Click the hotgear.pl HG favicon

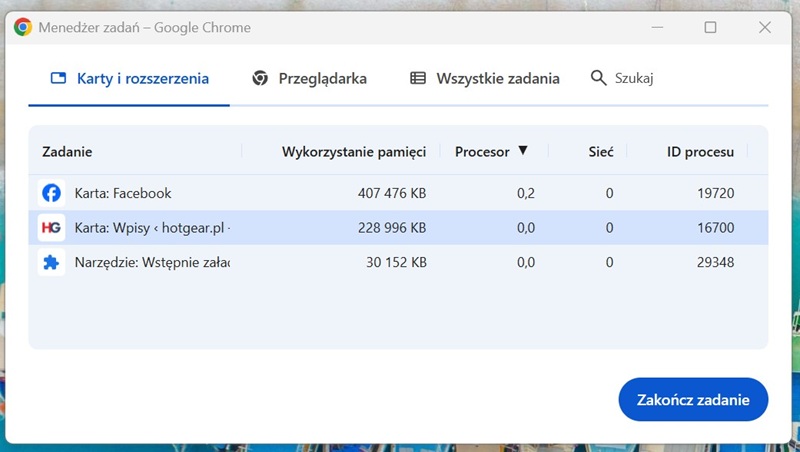51,228
